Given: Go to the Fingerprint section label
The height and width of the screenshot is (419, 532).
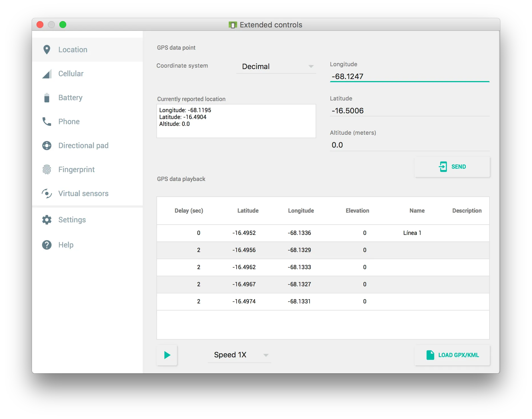Looking at the screenshot, I should [x=76, y=170].
